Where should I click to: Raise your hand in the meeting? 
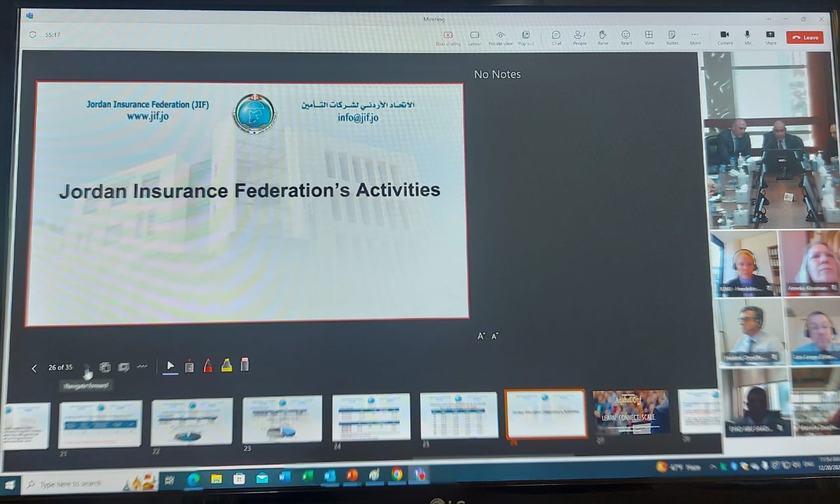coord(602,37)
